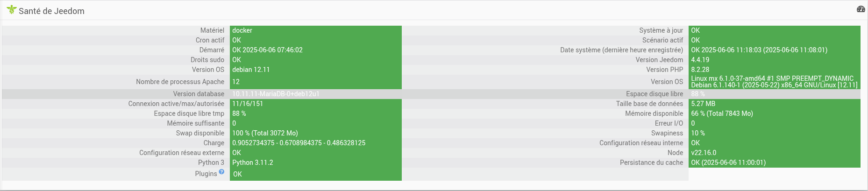The height and width of the screenshot is (191, 868).
Task: Select the Charge load averages cell
Action: (316, 143)
